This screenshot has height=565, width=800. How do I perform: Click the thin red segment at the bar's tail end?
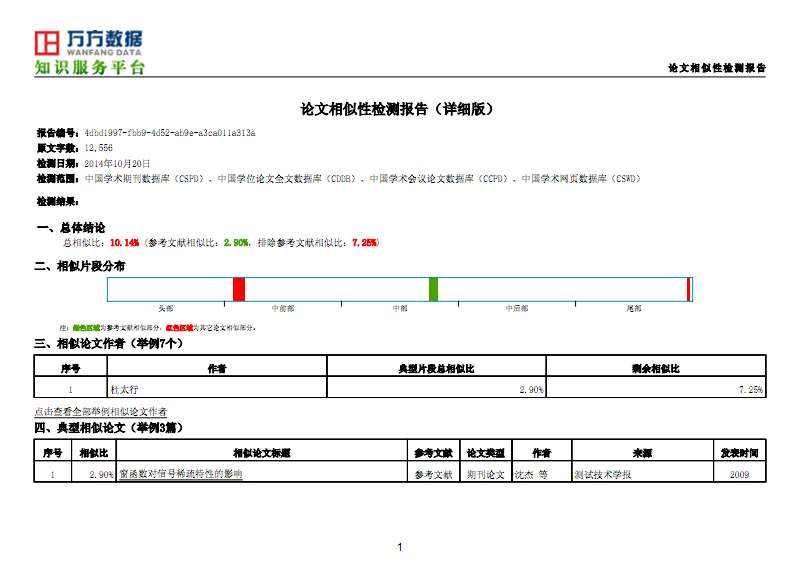pyautogui.click(x=689, y=289)
